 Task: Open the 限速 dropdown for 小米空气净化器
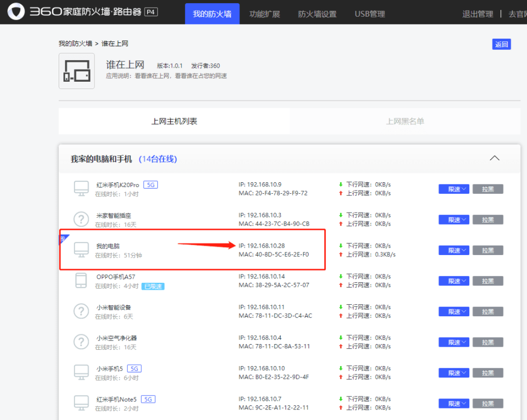coord(454,342)
